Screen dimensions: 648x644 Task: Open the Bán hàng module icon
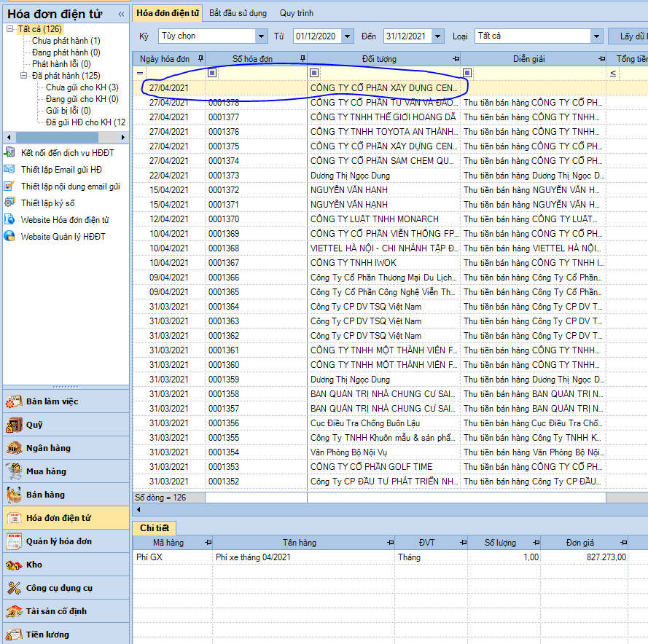[x=14, y=495]
